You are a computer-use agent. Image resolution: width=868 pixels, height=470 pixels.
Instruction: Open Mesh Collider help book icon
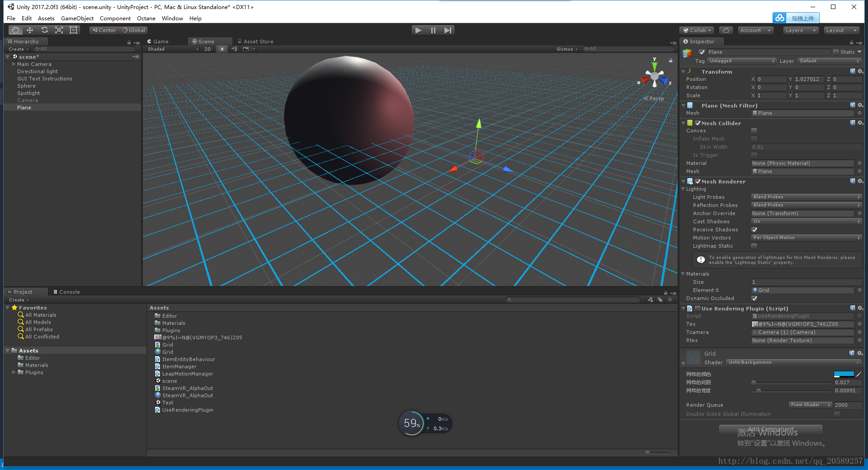(852, 123)
